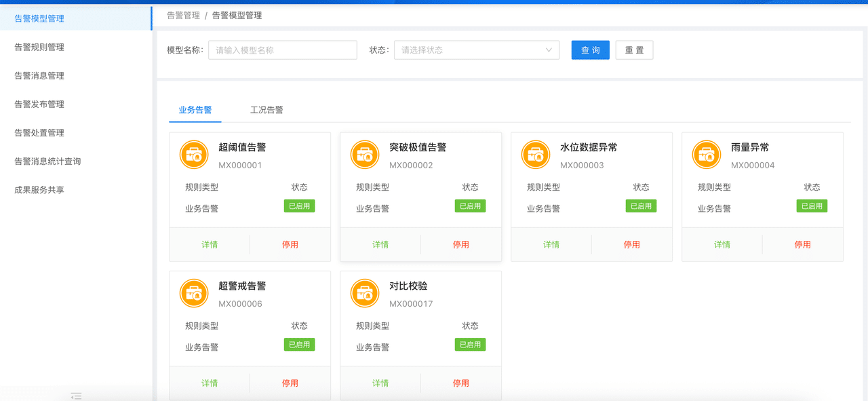Click the 超警戒告警 card icon
Screen dimensions: 868x401
tap(194, 293)
